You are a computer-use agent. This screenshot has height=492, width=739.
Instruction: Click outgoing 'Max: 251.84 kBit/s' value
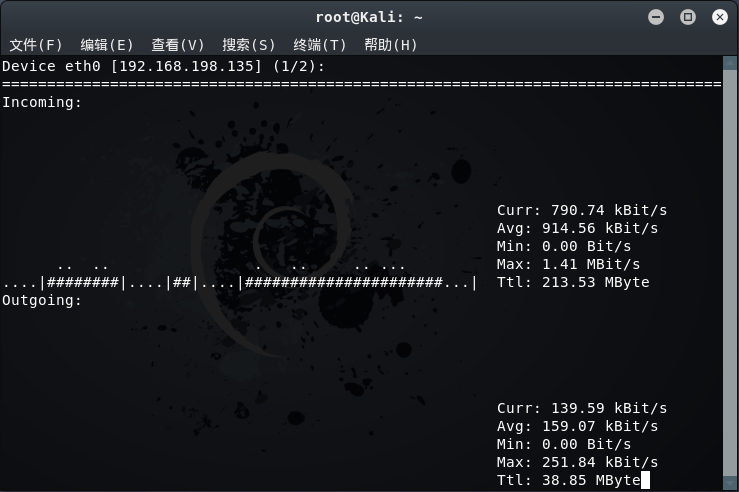click(x=577, y=462)
